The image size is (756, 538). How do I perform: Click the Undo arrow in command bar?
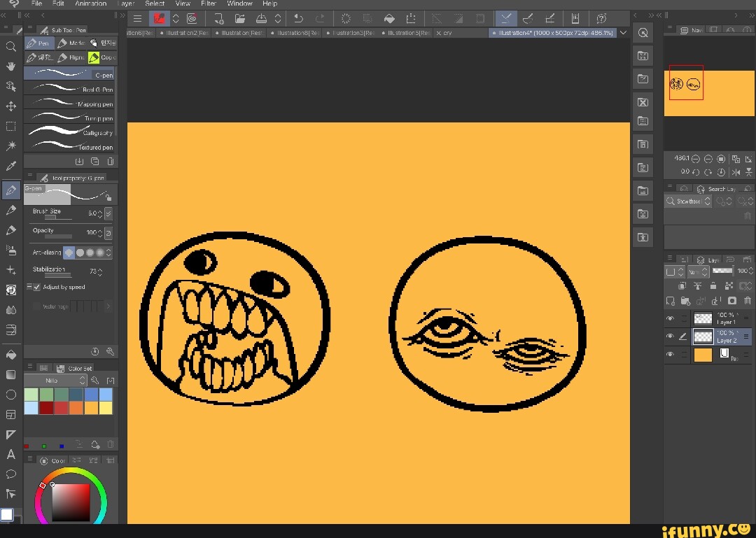tap(299, 19)
